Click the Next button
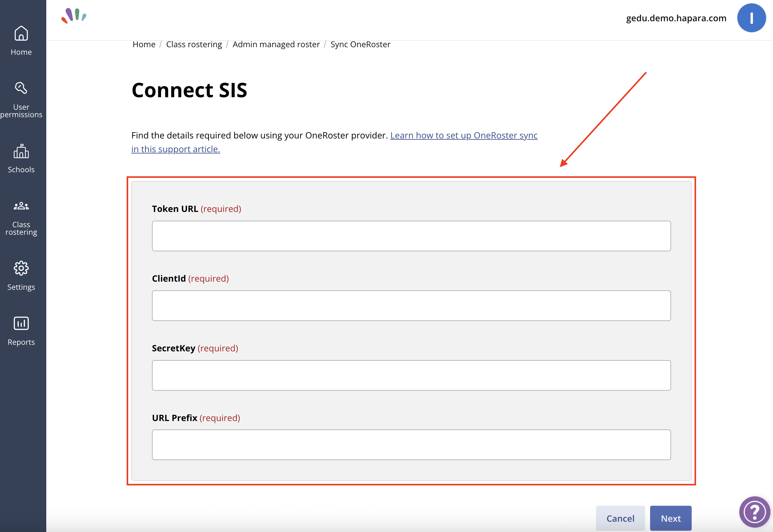The height and width of the screenshot is (532, 773). [x=671, y=518]
